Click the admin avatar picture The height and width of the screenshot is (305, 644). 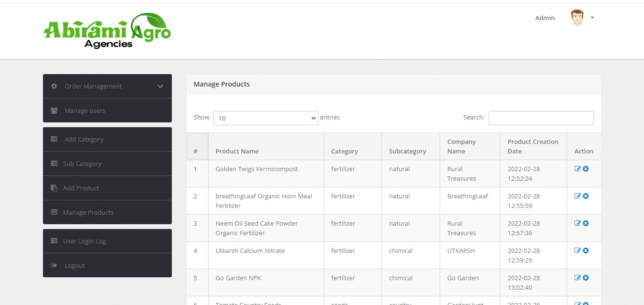(577, 18)
